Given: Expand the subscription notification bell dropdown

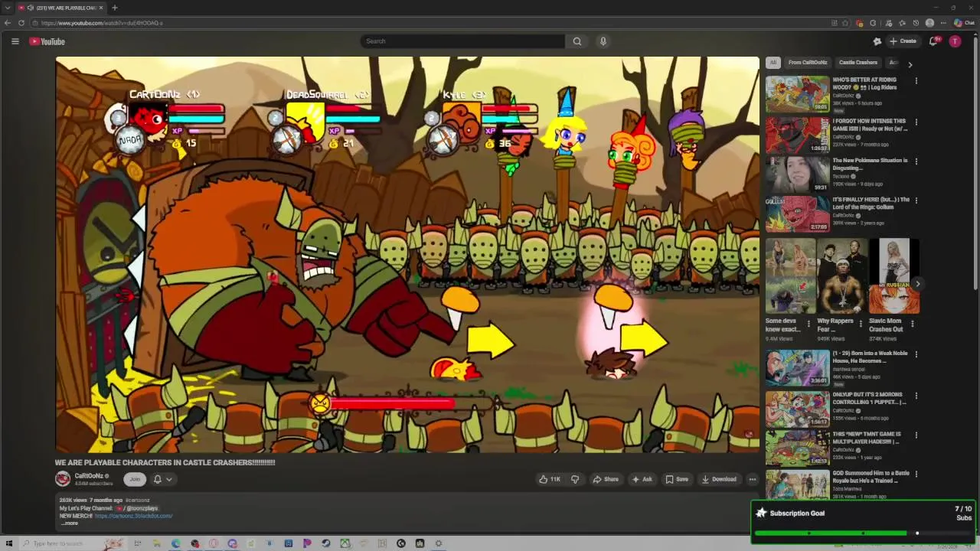Looking at the screenshot, I should click(162, 479).
